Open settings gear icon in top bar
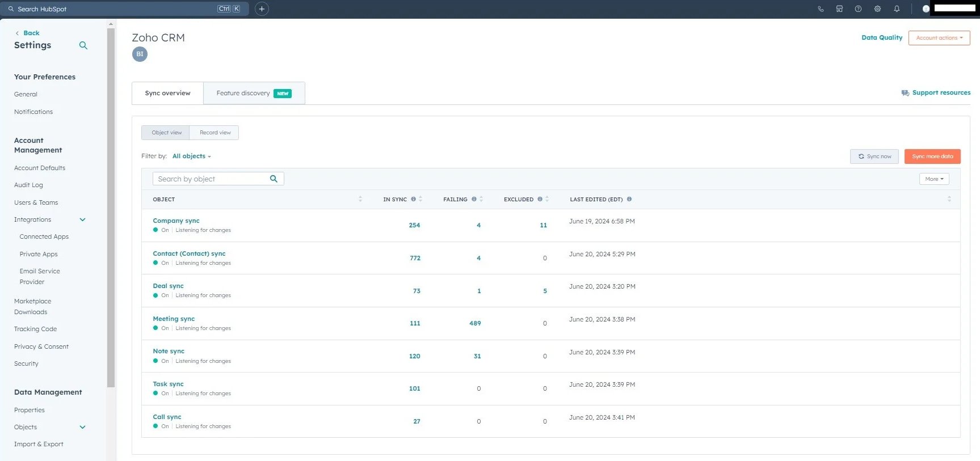Screen dimensions: 980x461 [x=877, y=9]
